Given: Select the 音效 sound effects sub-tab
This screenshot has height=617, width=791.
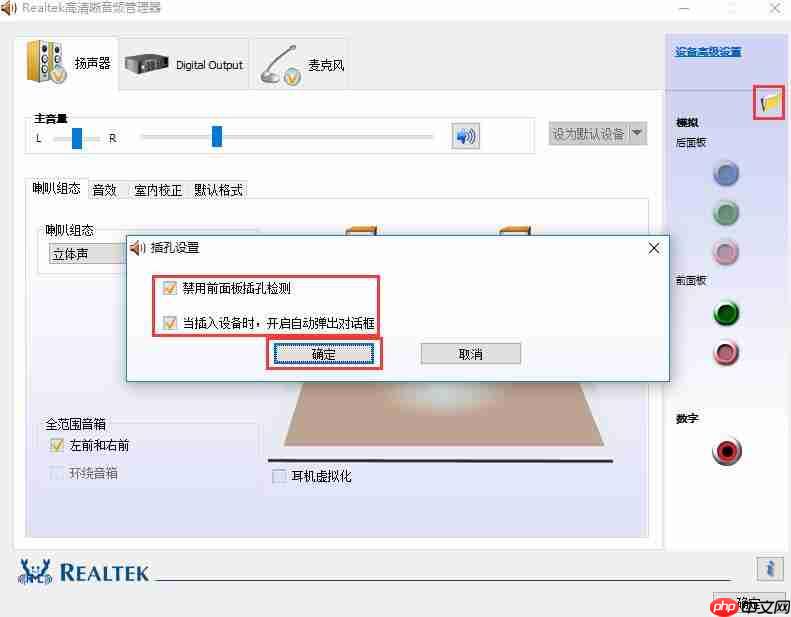Looking at the screenshot, I should coord(105,190).
